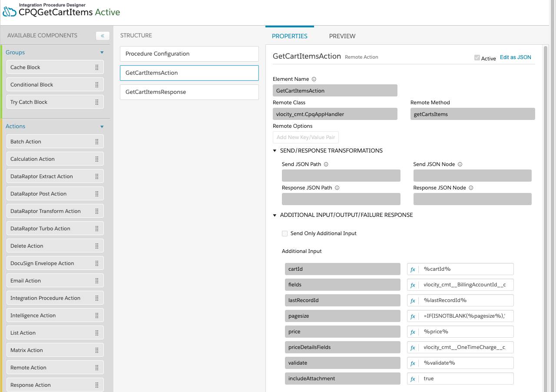Click Add New Key/Value Pair field
Image resolution: width=556 pixels, height=392 pixels.
(x=306, y=137)
